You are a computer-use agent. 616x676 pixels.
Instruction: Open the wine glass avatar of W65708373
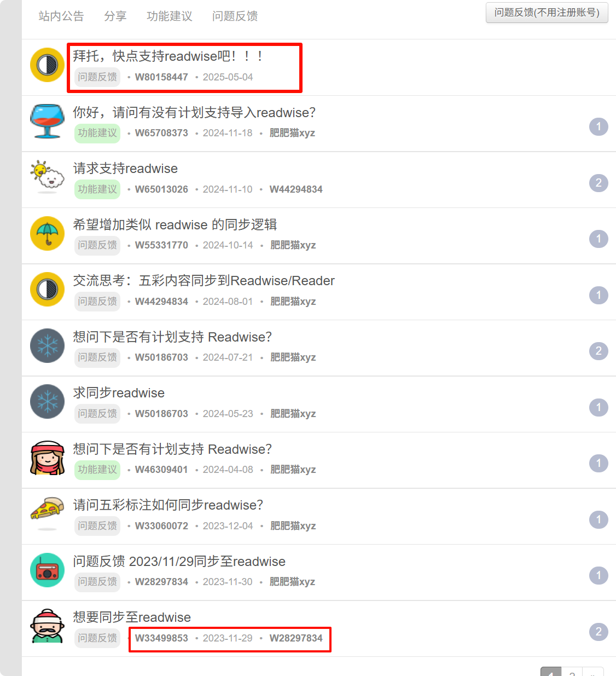(47, 122)
